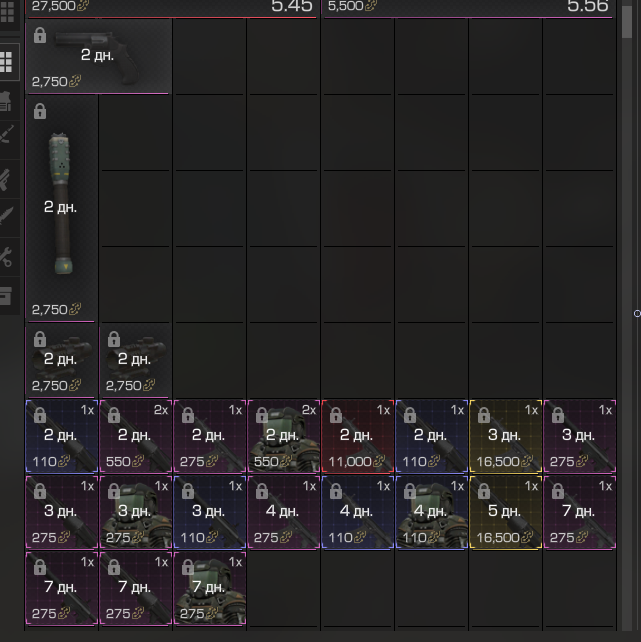Select the revolver item priced 2,750
641x642 pixels.
click(x=99, y=56)
